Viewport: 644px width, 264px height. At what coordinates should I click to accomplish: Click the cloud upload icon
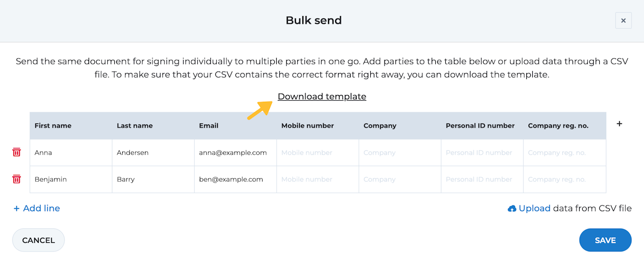point(512,209)
